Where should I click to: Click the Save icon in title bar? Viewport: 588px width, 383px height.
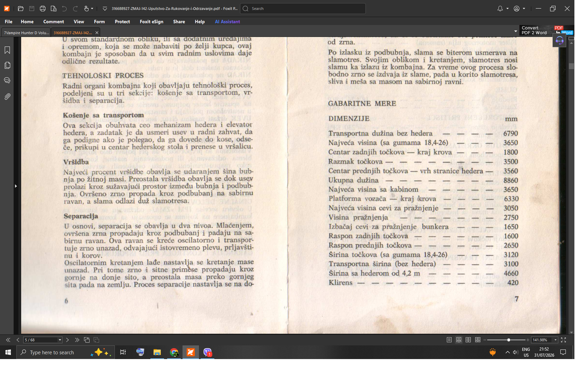(x=32, y=8)
